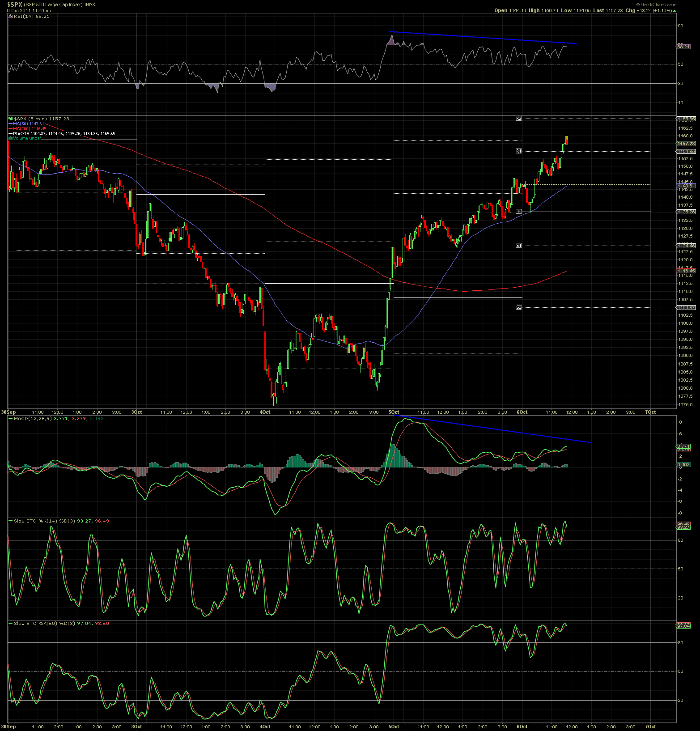The height and width of the screenshot is (731, 700).
Task: Click the blue 1143.61 MA(50) price tag
Action: coord(686,186)
